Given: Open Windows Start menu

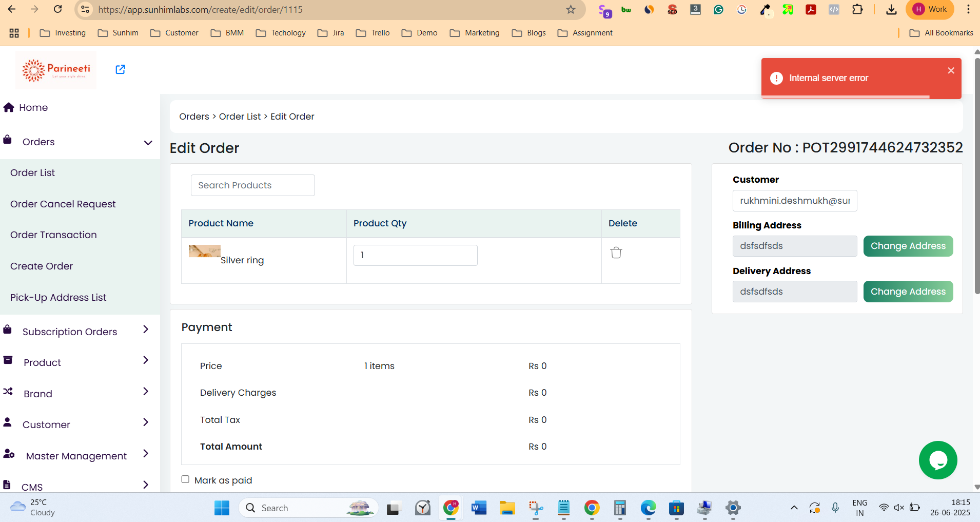Looking at the screenshot, I should [x=222, y=508].
